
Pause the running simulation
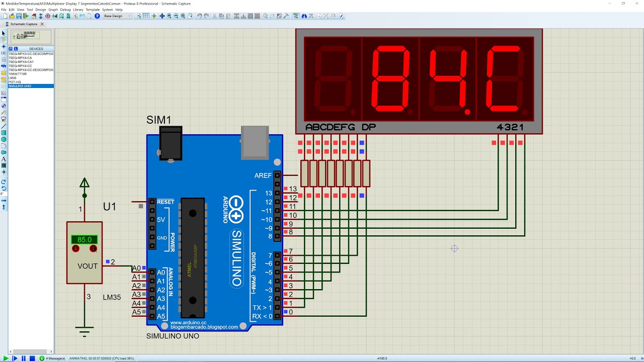[23, 358]
